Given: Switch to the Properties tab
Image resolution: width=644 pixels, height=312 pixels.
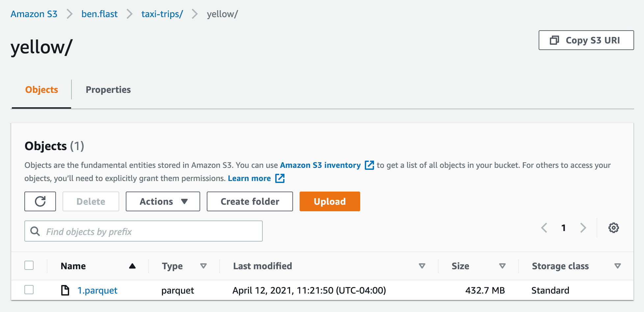Looking at the screenshot, I should (108, 90).
